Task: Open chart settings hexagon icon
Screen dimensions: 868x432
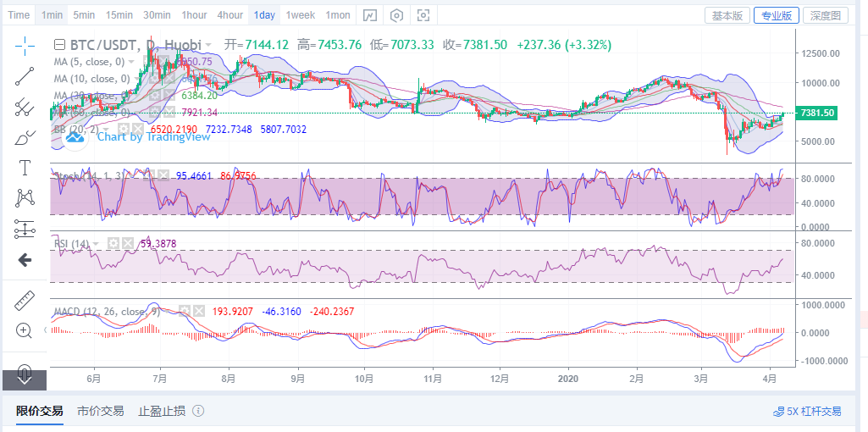Action: [396, 15]
